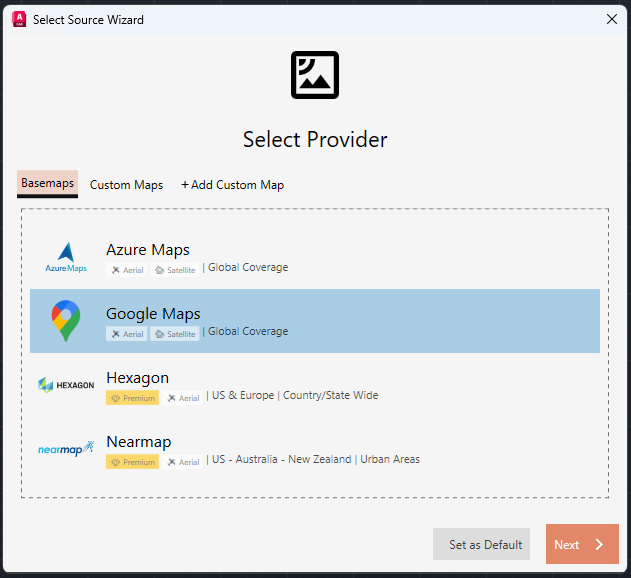Click the map image icon above Select Provider
Viewport: 631px width, 578px height.
(x=315, y=75)
